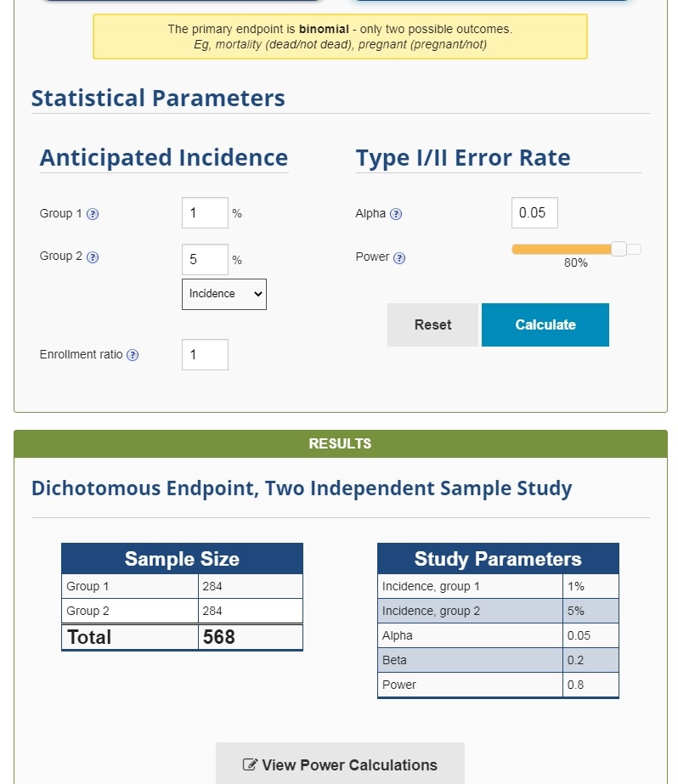Show help for Enrollment ratio
678x784 pixels.
[133, 355]
